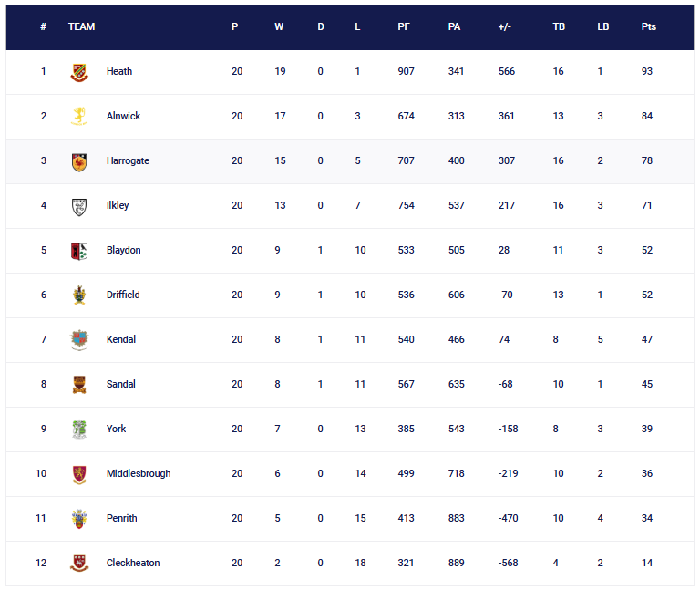Click the +/- column header
Image resolution: width=700 pixels, height=590 pixels.
[505, 27]
